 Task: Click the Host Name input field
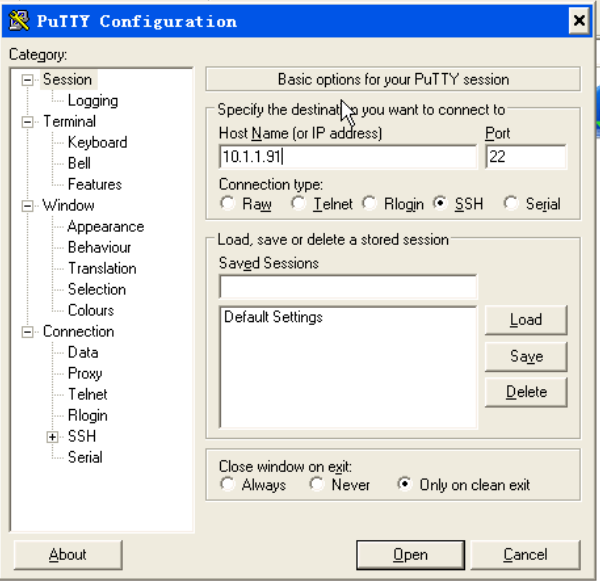(348, 156)
